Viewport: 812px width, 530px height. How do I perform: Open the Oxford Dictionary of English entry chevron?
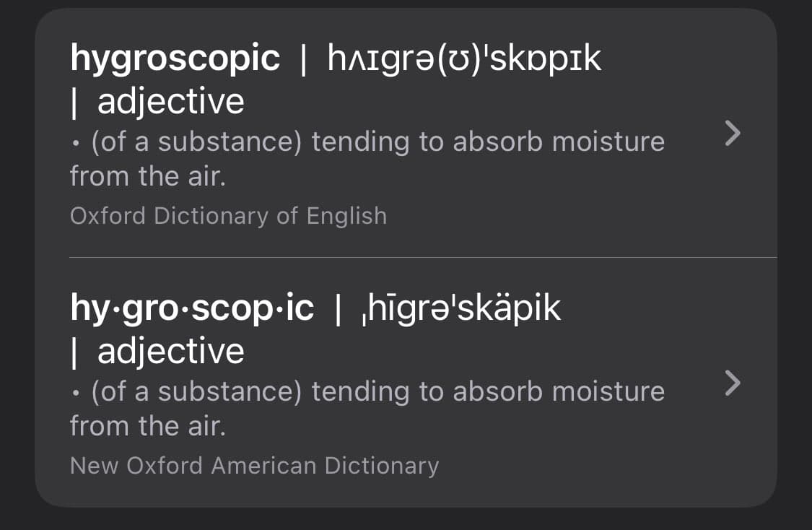(x=732, y=134)
